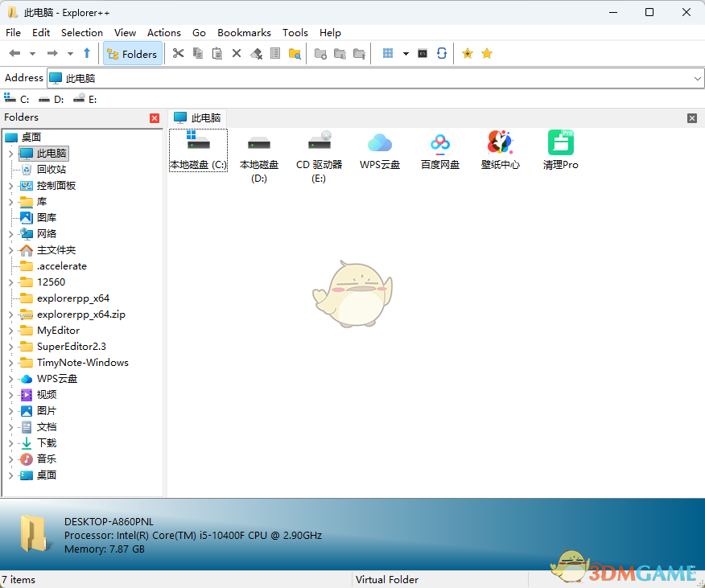Toggle the Folders panel button
Image resolution: width=705 pixels, height=588 pixels.
point(134,53)
